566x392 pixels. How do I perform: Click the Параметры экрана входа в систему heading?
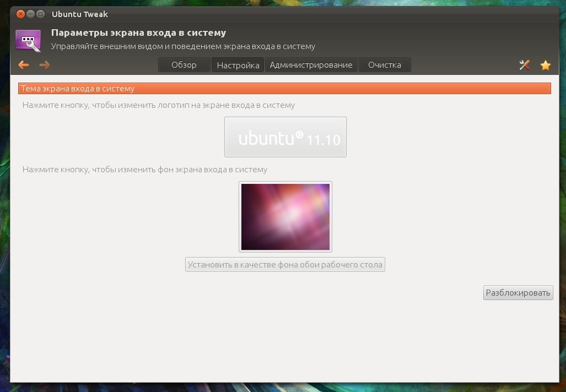tap(138, 33)
